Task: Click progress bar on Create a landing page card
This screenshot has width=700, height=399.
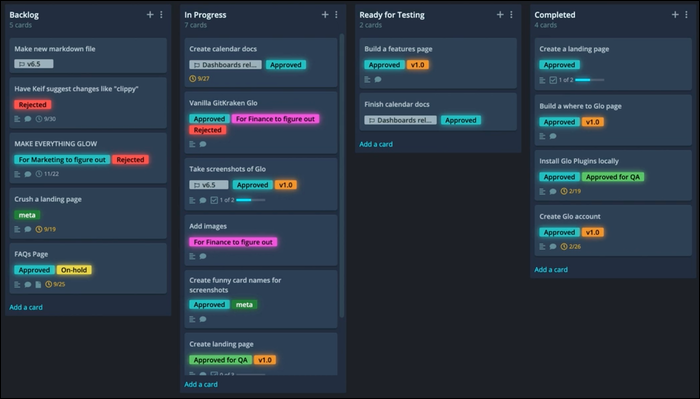Action: (589, 80)
